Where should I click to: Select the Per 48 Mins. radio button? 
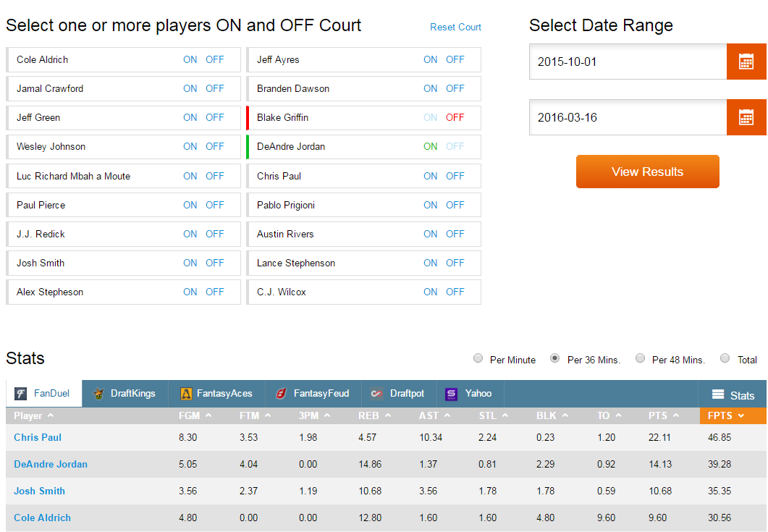(x=640, y=358)
